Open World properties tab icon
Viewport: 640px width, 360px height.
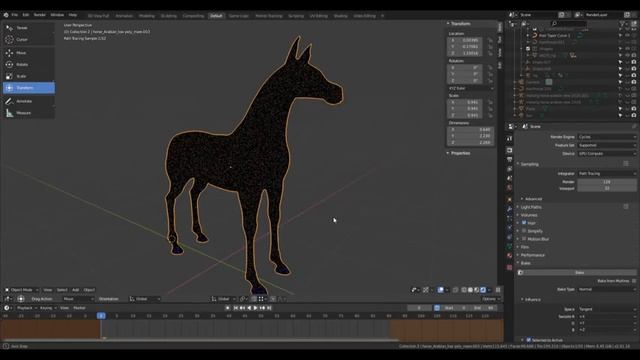(x=509, y=188)
